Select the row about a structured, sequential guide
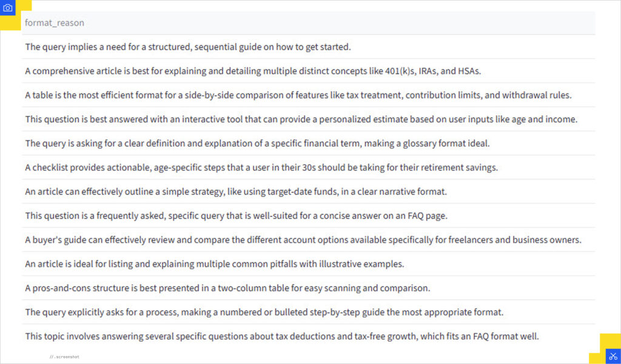621x364 pixels. click(x=188, y=47)
